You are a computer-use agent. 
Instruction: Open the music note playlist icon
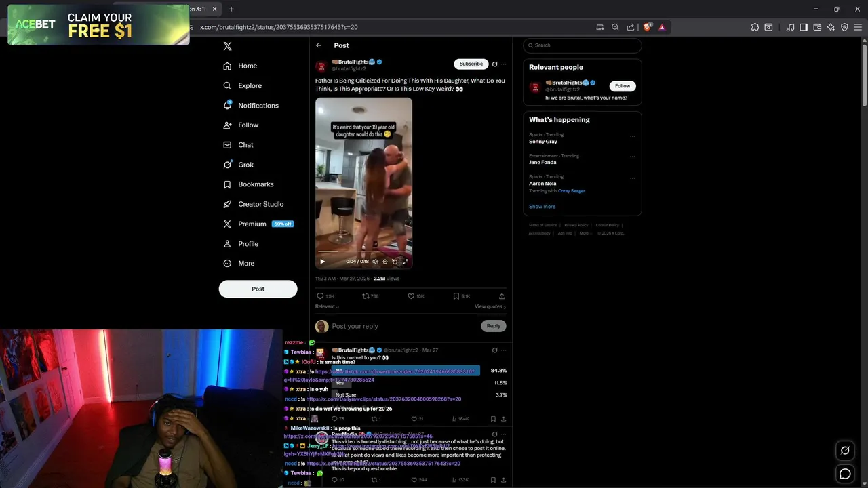(x=790, y=27)
